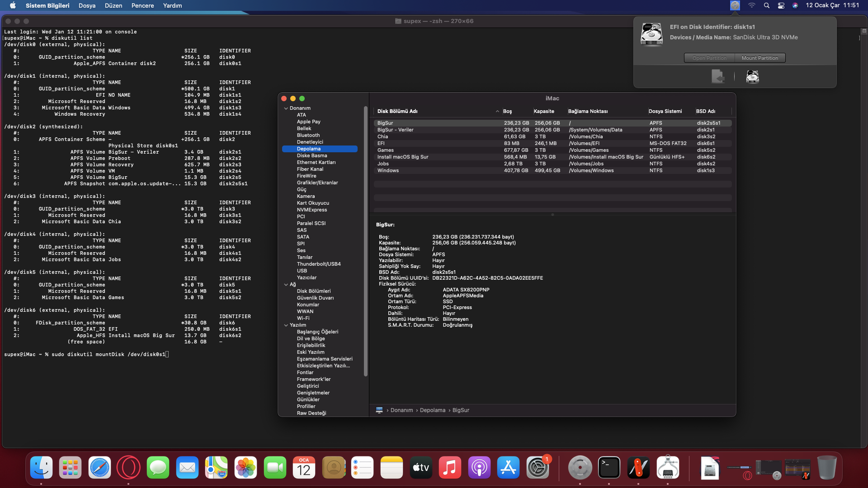Open Control Center in the menu bar
The image size is (868, 488).
click(x=781, y=5)
